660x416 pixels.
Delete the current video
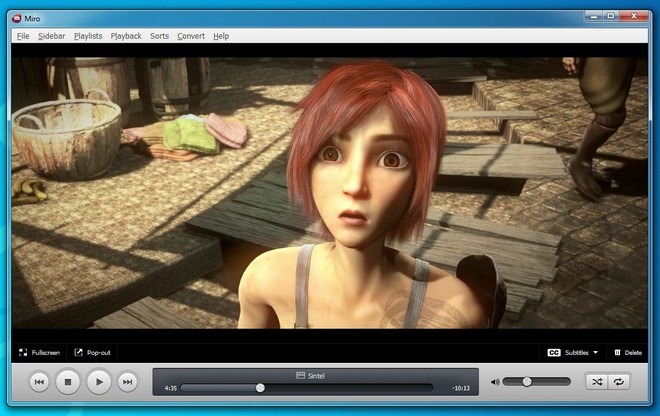tap(628, 352)
